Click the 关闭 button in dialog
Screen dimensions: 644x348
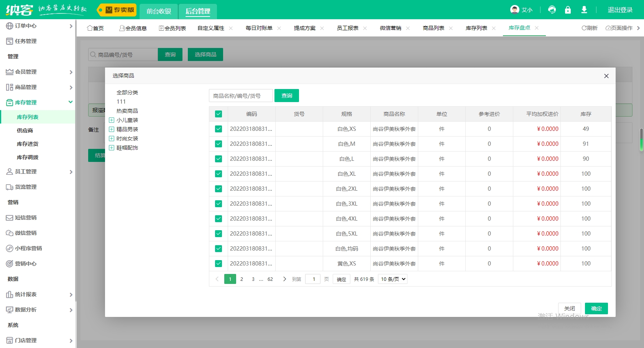(569, 308)
